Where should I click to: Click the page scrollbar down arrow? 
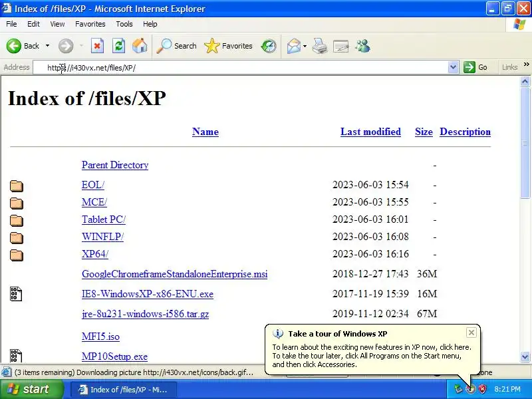(525, 356)
